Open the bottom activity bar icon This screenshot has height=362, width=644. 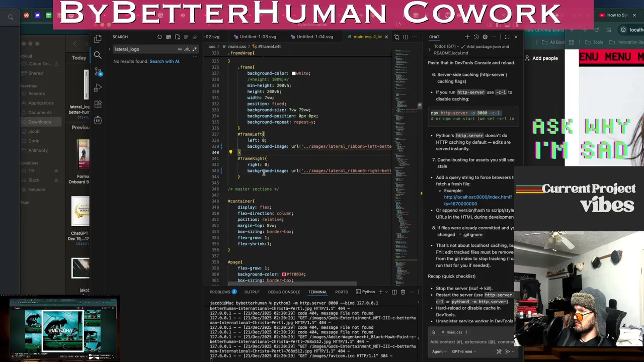pos(98,120)
